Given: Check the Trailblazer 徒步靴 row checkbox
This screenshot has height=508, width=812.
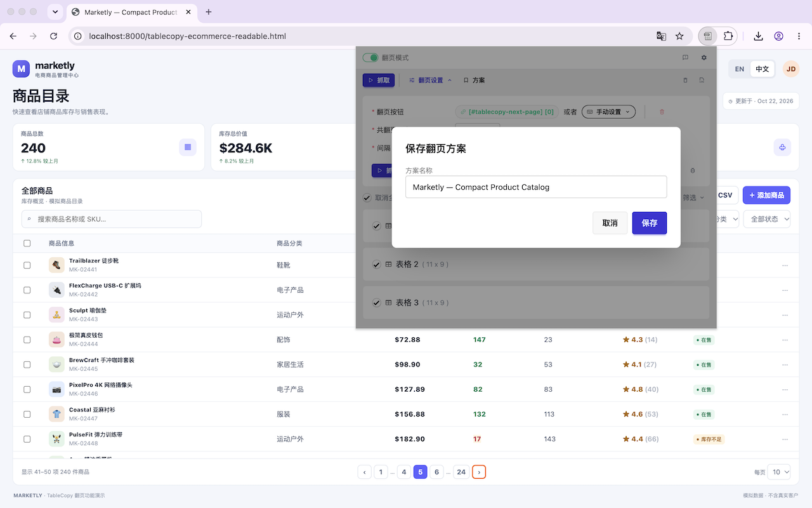Looking at the screenshot, I should click(27, 265).
